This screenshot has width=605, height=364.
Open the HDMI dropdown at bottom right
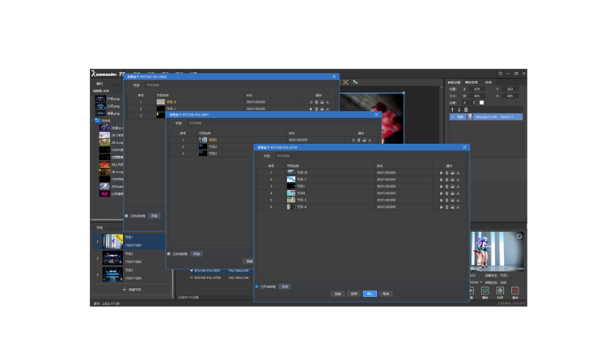pos(475,281)
